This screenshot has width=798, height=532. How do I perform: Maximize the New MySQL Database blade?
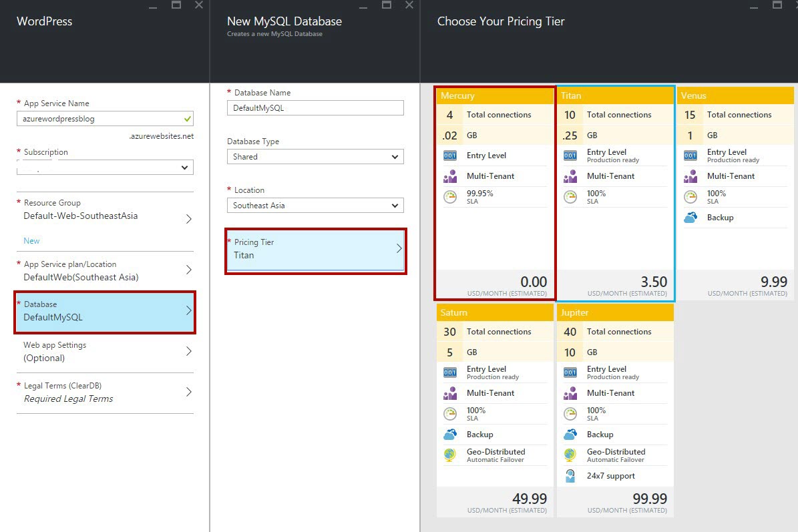click(x=387, y=5)
